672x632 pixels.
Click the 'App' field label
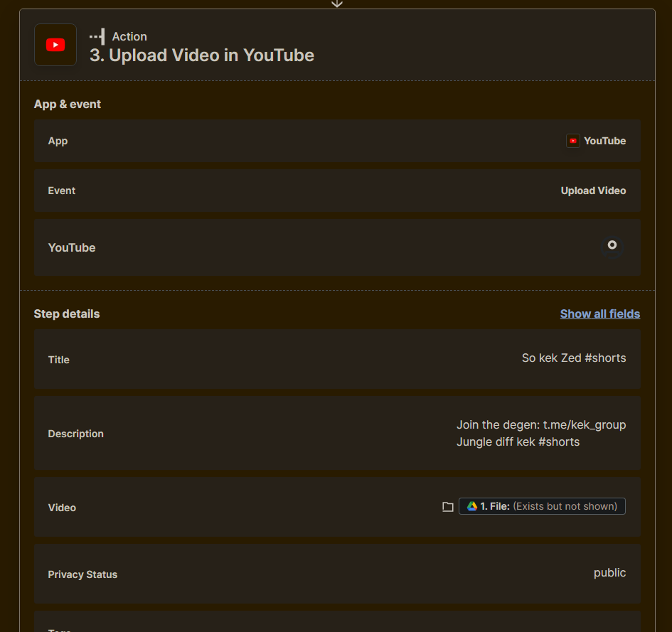[58, 141]
